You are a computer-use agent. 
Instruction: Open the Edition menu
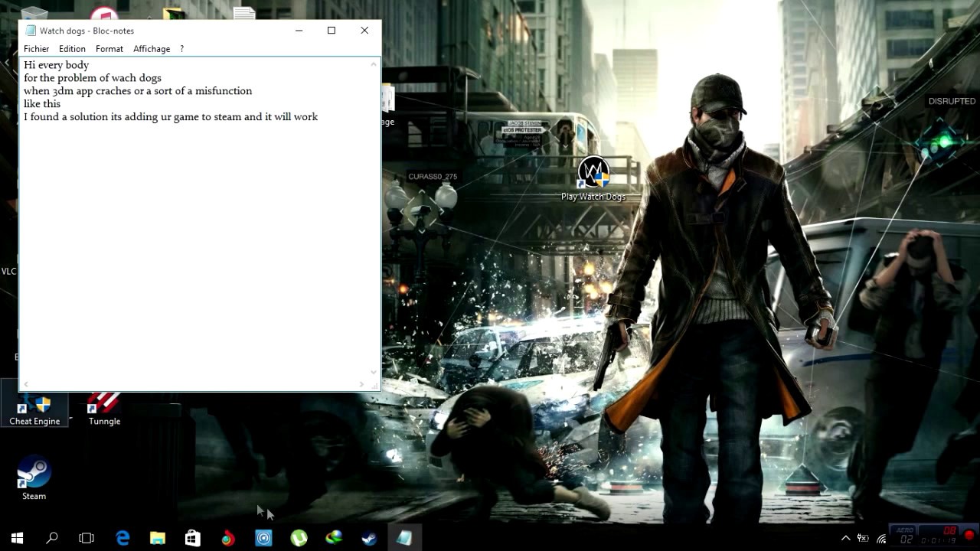[x=72, y=48]
